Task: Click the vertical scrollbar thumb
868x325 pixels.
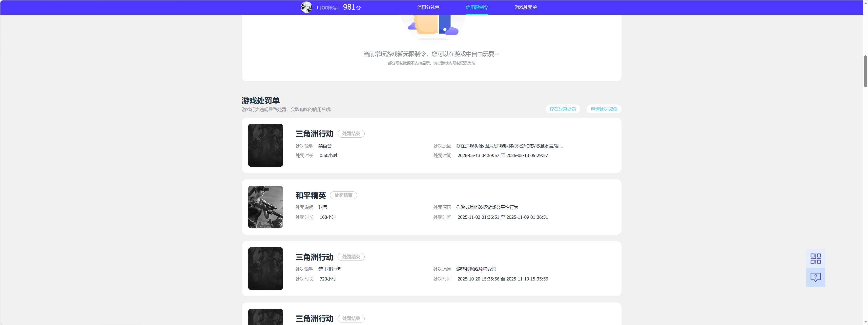Action: [865, 71]
